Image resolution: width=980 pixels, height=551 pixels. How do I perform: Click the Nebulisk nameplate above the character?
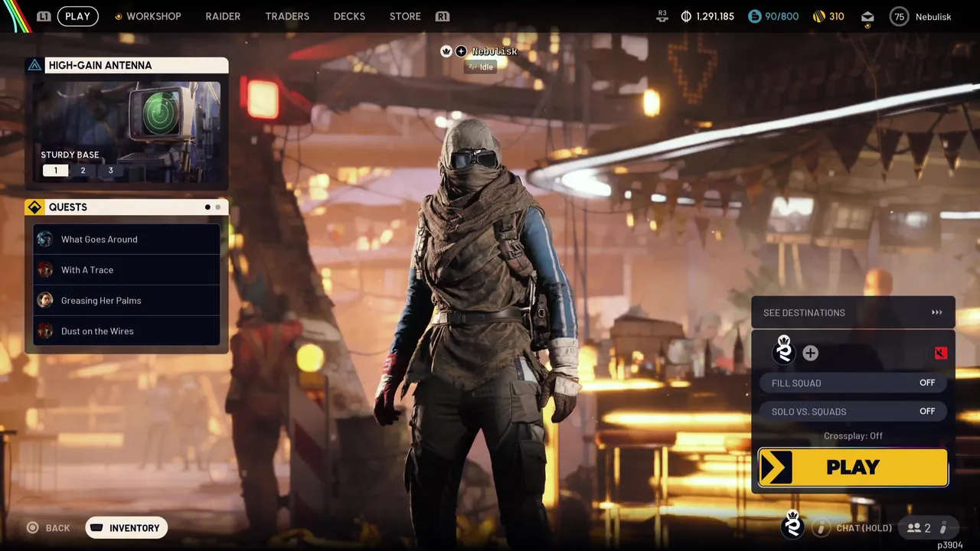click(495, 51)
